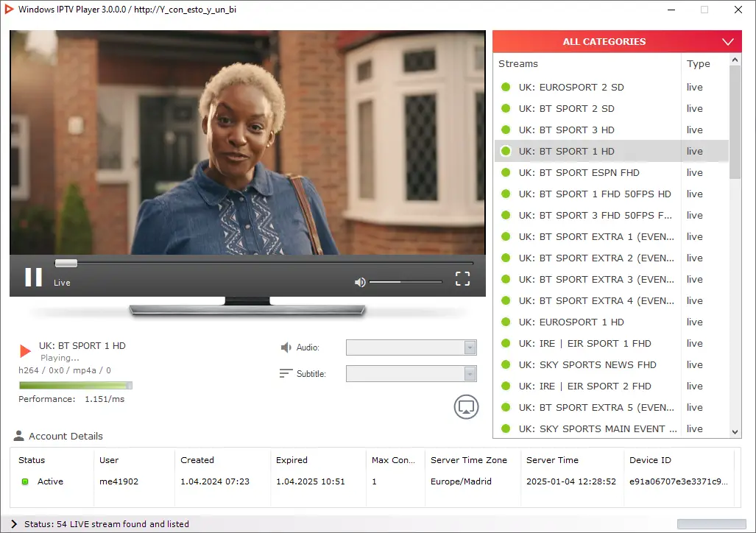The width and height of the screenshot is (756, 533).
Task: Select UK: BT SPORT 1 HD in list
Action: [612, 151]
